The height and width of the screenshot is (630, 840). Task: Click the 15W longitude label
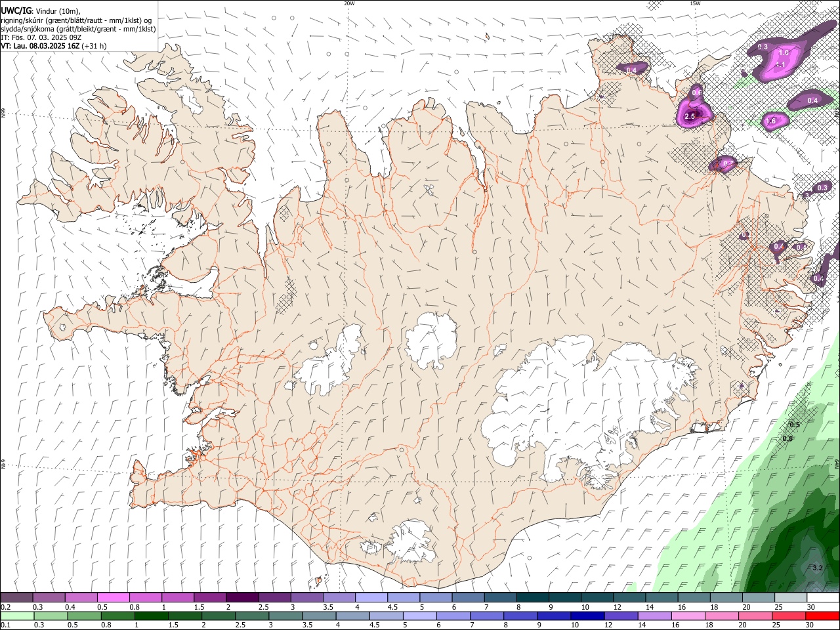point(695,3)
